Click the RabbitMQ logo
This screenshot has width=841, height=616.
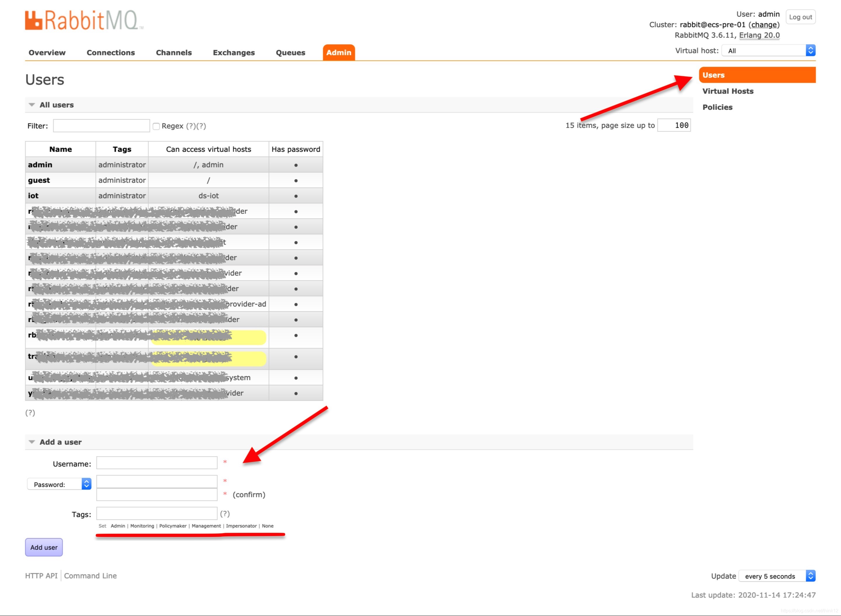(84, 20)
